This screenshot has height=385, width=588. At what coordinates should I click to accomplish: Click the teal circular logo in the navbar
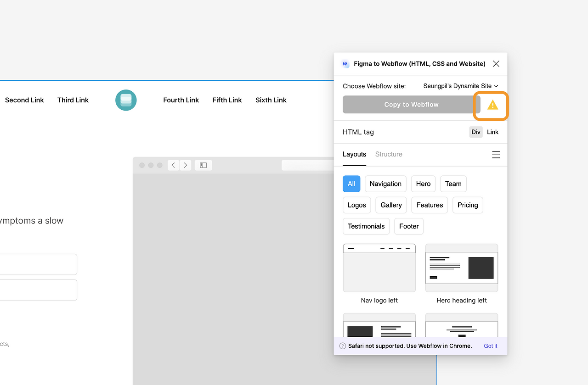tap(126, 100)
